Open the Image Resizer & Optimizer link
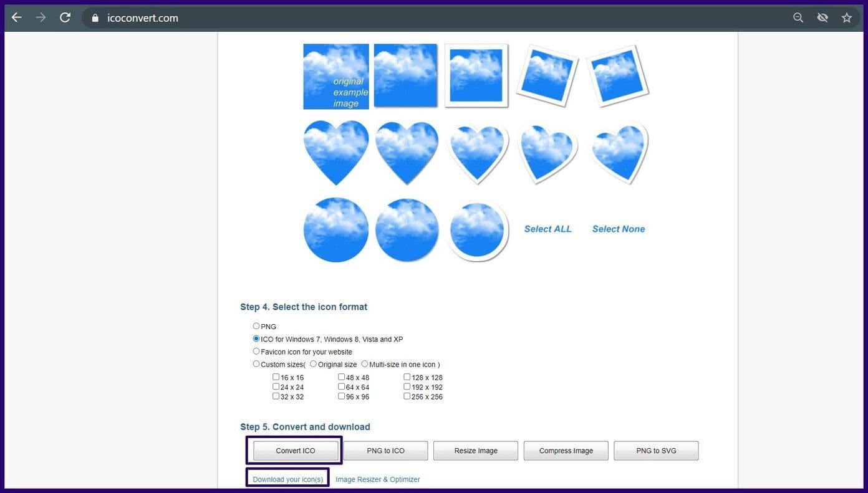868x493 pixels. [378, 479]
